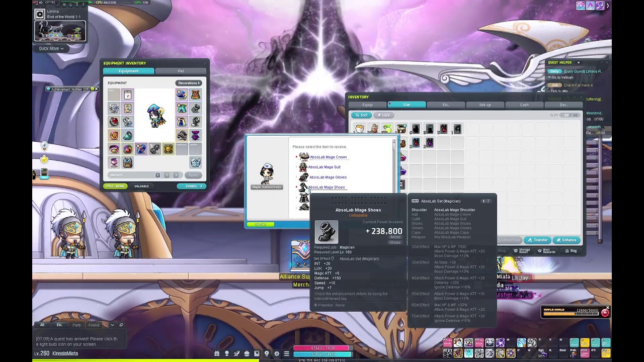Open the Title - Medal section
Screen dimensions: 644x362
pos(115,186)
